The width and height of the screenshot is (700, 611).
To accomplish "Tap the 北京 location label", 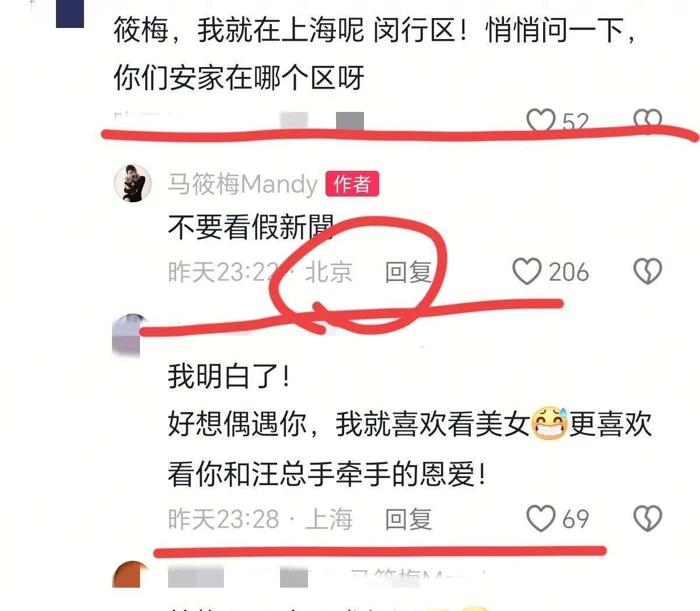I will (329, 272).
